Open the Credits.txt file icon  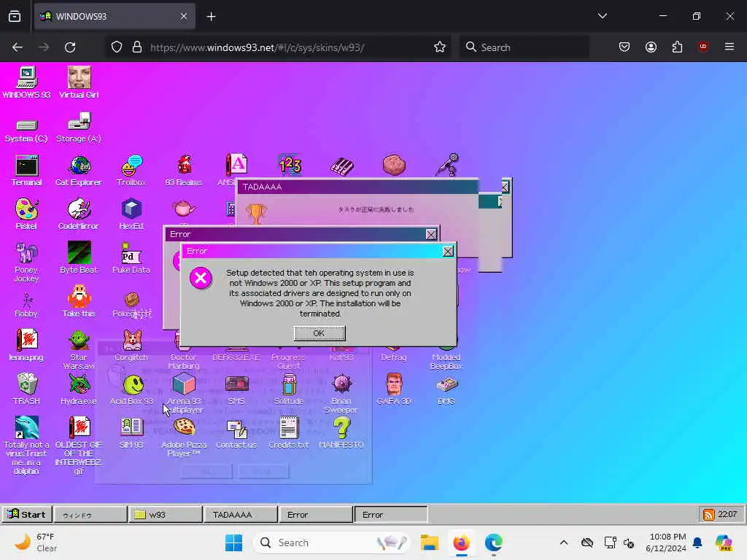pyautogui.click(x=289, y=433)
